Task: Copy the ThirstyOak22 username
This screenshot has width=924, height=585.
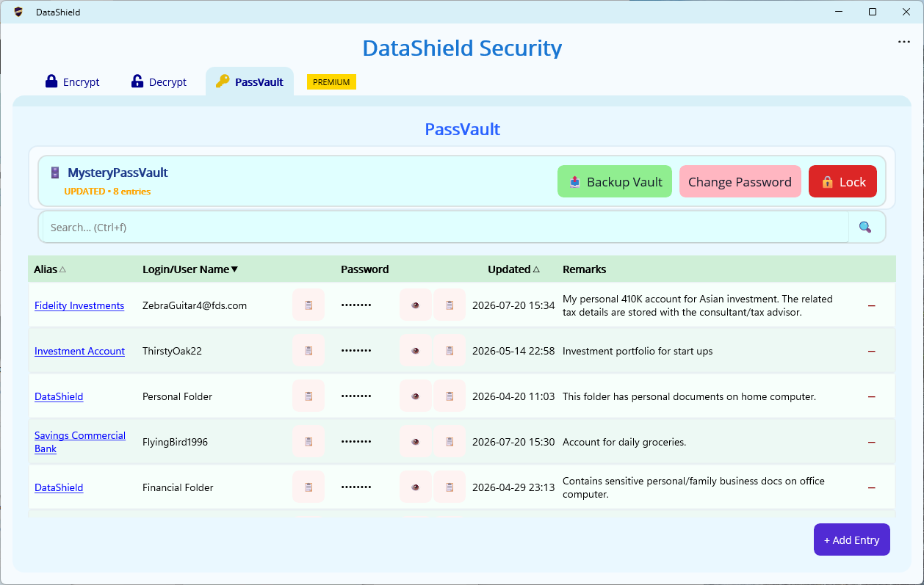Action: (308, 350)
